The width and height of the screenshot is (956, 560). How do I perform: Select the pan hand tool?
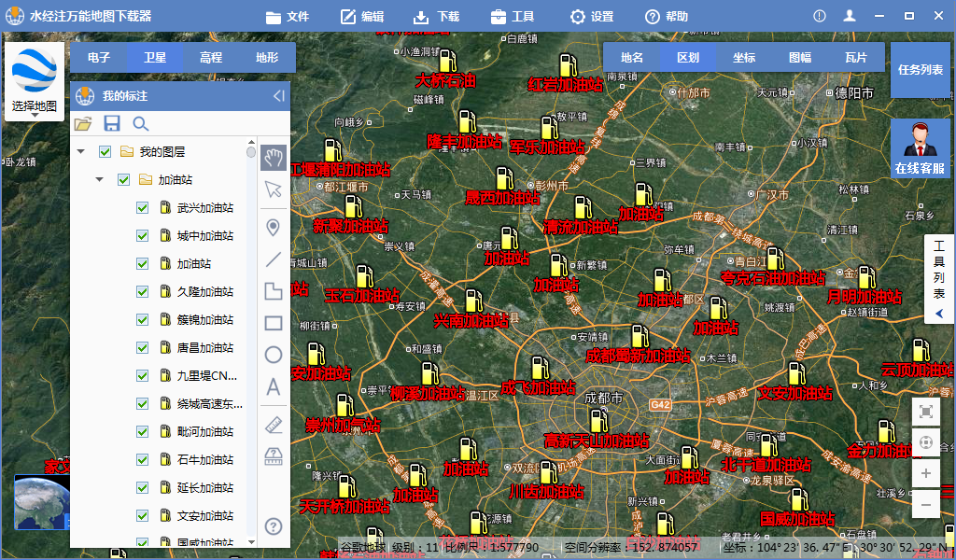(x=274, y=158)
